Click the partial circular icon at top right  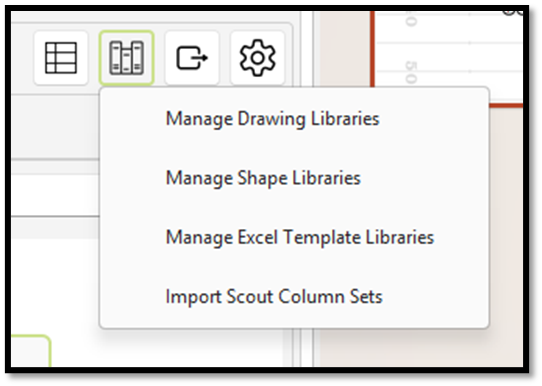[514, 12]
